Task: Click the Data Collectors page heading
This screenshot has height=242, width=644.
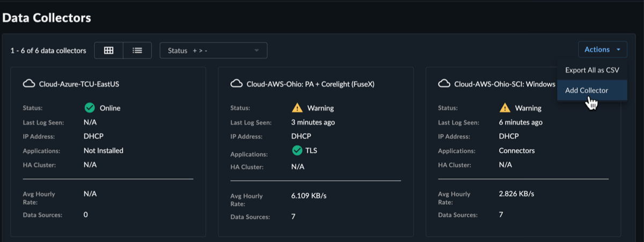Action: 47,18
